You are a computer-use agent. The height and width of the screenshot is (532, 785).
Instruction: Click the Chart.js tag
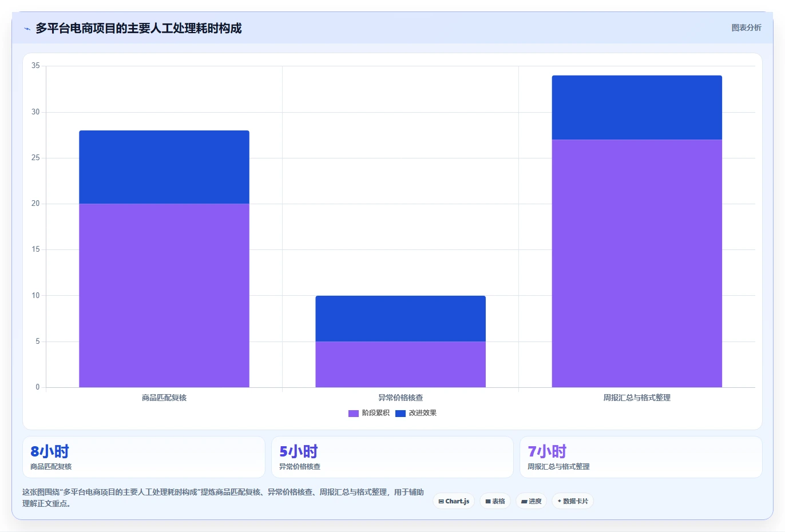pyautogui.click(x=454, y=501)
